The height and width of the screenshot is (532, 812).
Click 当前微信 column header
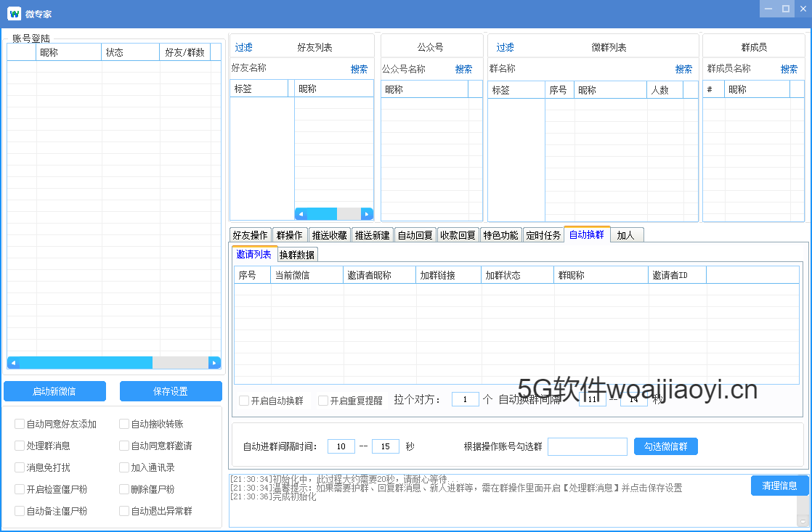pyautogui.click(x=307, y=275)
